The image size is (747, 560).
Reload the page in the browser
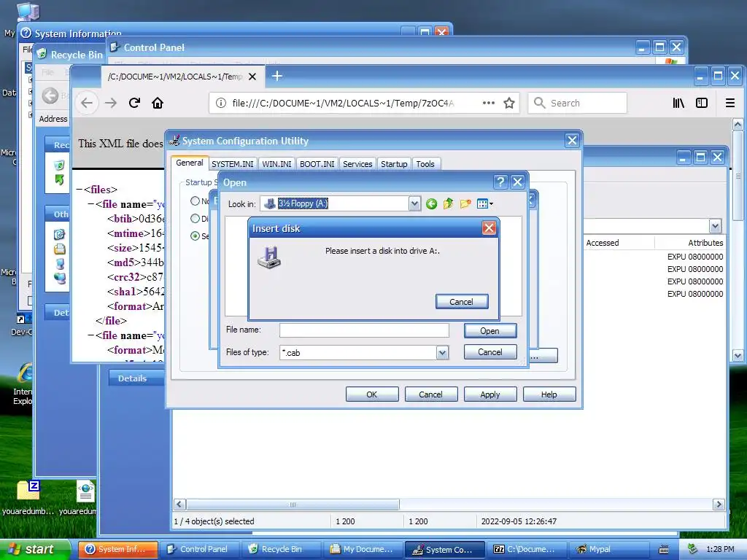tap(134, 103)
